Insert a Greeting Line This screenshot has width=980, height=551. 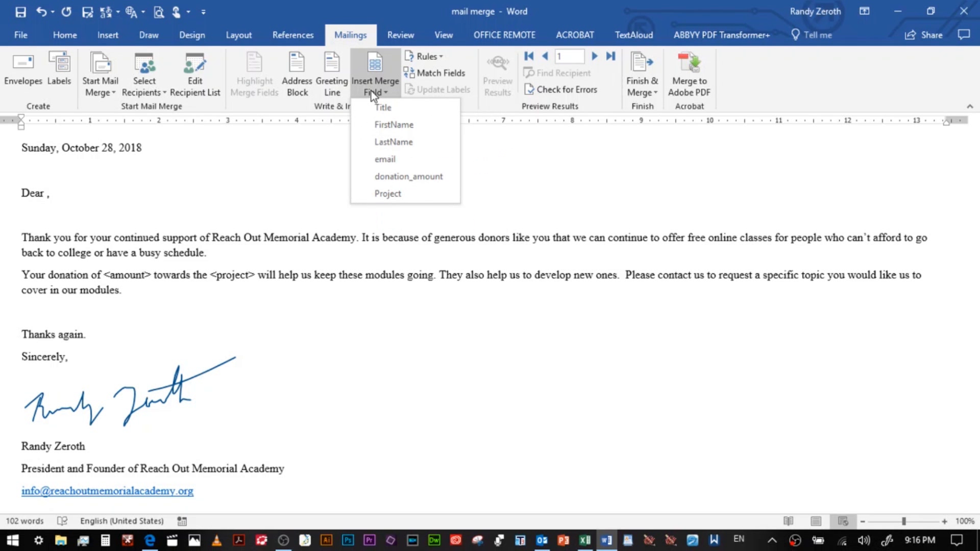[x=331, y=74]
